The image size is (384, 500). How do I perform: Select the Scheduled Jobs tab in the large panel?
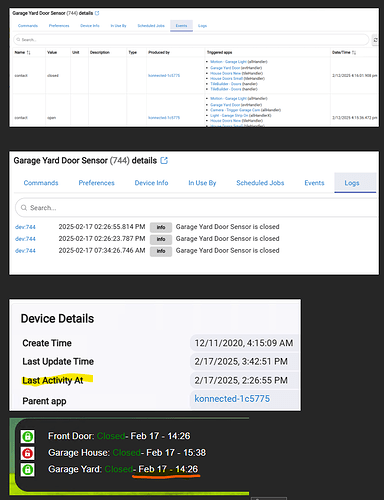260,183
